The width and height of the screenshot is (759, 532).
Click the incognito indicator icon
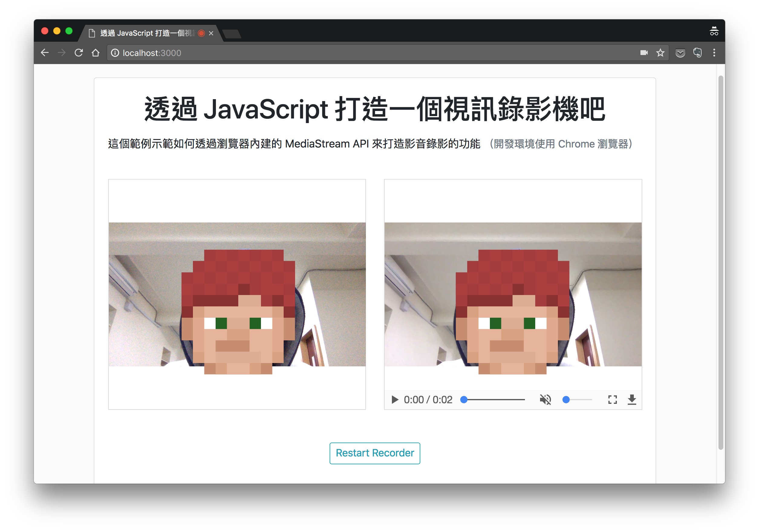click(714, 31)
